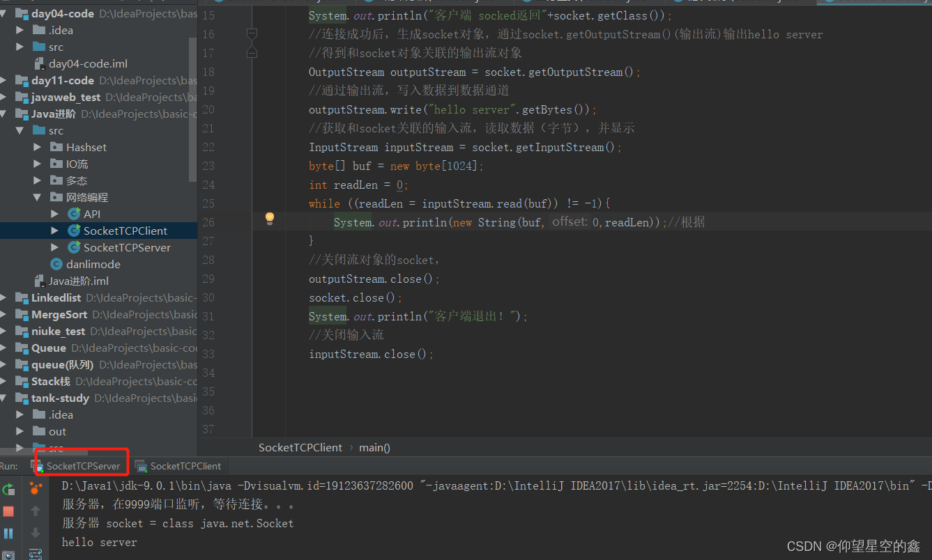
Task: Collapse code fold marker at line 16
Action: pyautogui.click(x=252, y=33)
